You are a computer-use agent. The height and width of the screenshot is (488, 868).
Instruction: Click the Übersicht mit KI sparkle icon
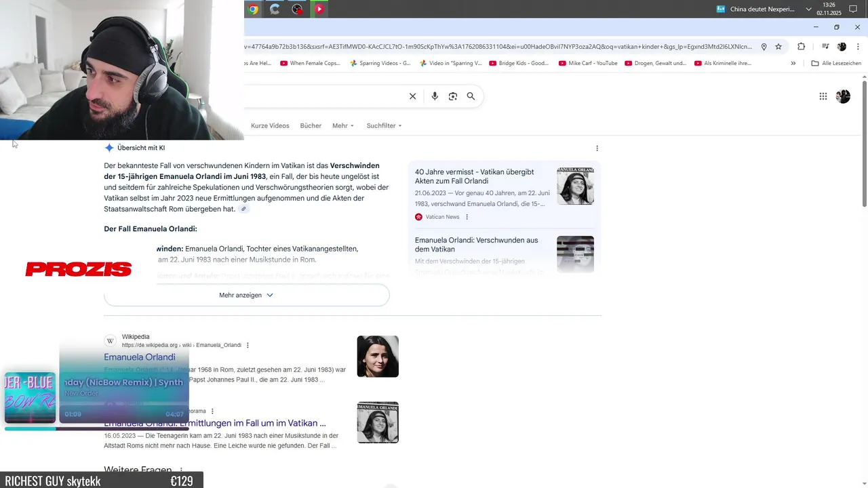pyautogui.click(x=109, y=148)
